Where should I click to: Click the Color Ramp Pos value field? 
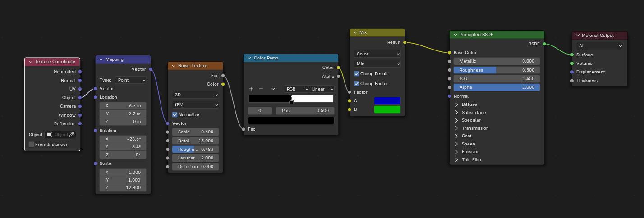point(305,111)
